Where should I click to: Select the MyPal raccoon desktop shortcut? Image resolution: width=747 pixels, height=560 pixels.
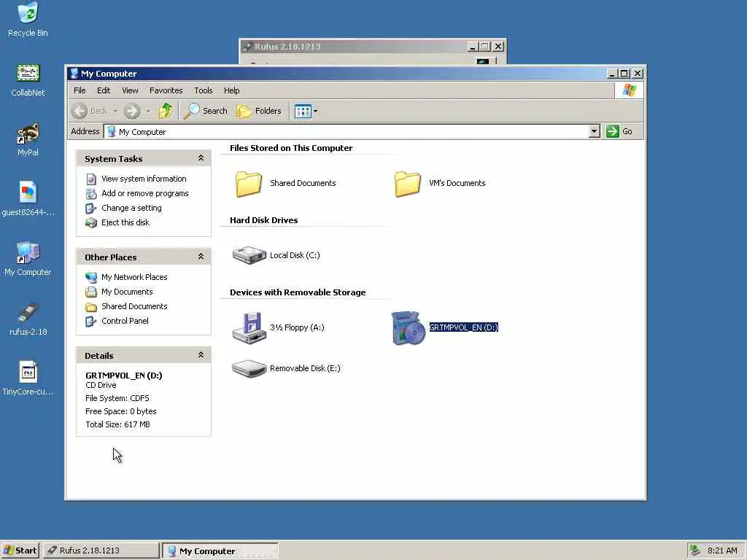pyautogui.click(x=28, y=139)
